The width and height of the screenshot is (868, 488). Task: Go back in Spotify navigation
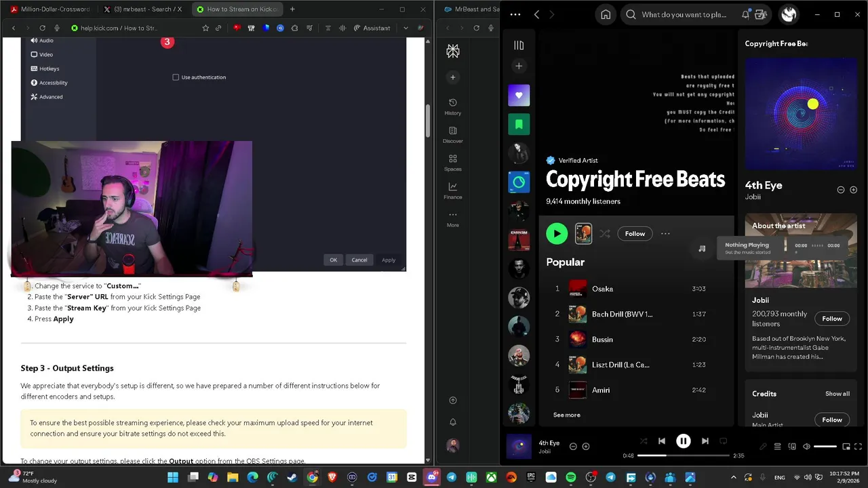[536, 14]
